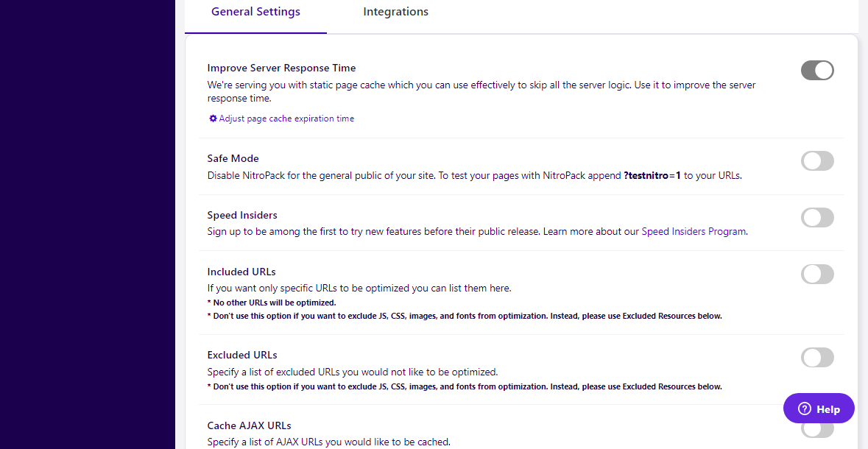
Task: Click the ?testnitro=1 bold text
Action: [652, 176]
